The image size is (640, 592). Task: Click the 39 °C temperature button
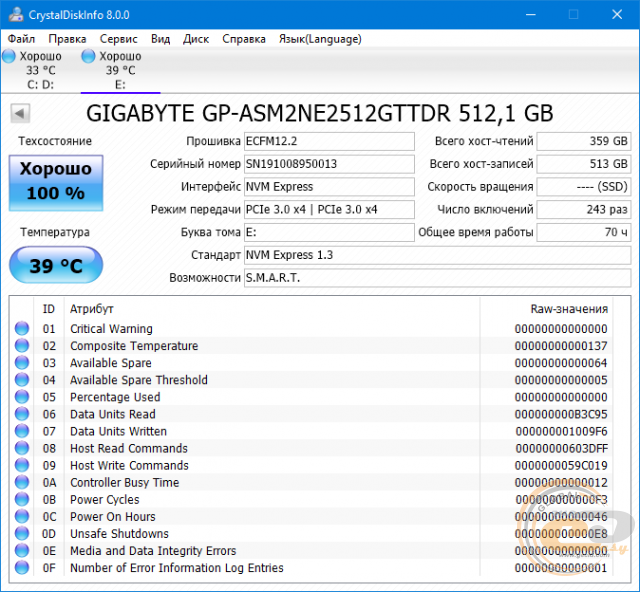click(56, 265)
